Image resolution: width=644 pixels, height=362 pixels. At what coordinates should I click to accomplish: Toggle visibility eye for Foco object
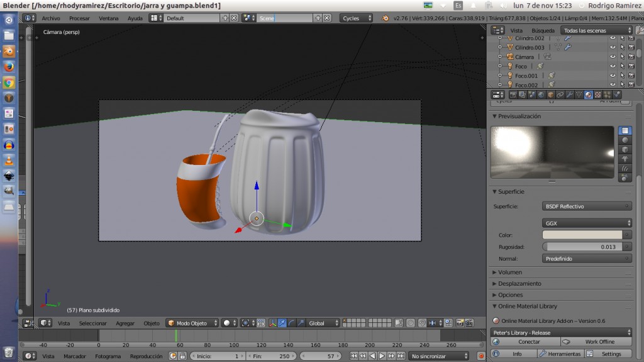(613, 66)
